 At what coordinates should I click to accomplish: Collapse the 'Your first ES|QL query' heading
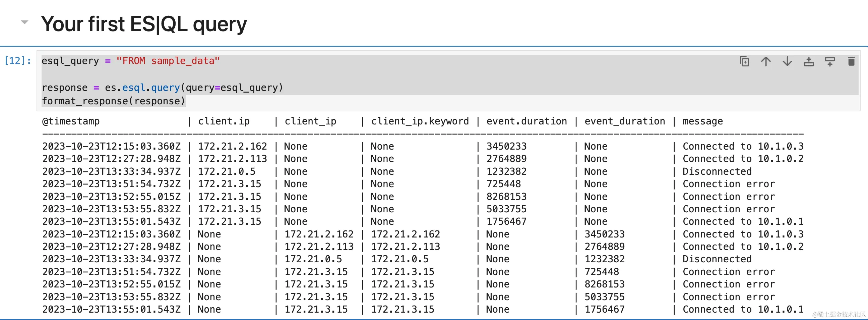click(24, 22)
